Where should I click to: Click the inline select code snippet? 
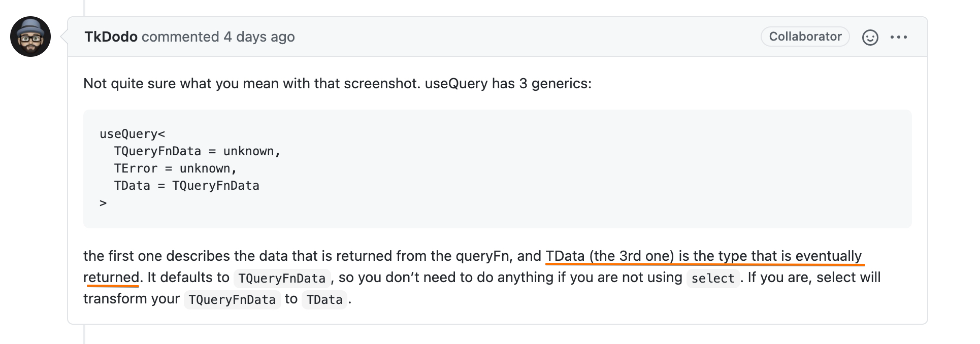coord(713,278)
